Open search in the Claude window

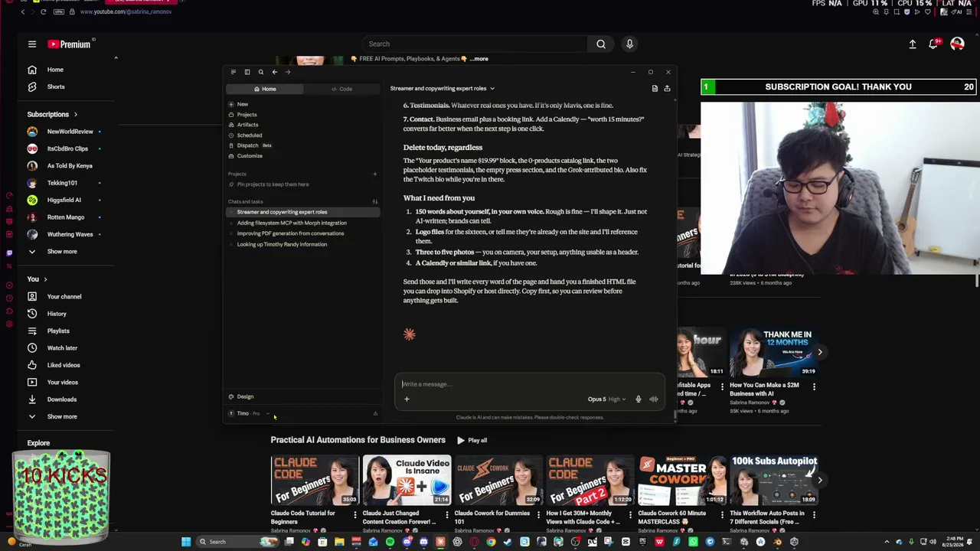click(x=260, y=72)
